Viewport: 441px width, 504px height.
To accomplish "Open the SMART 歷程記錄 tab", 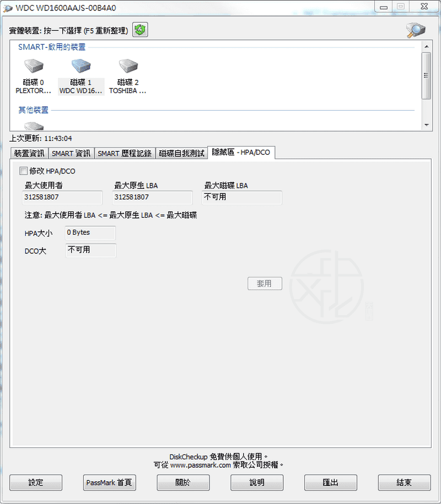I will pyautogui.click(x=125, y=153).
